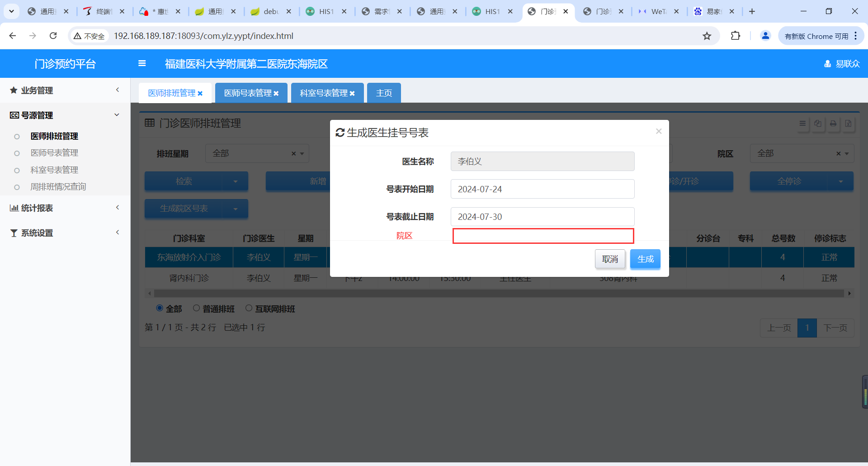Click the table icon beside 门诊医师排班管理
This screenshot has height=466, width=868.
click(150, 123)
